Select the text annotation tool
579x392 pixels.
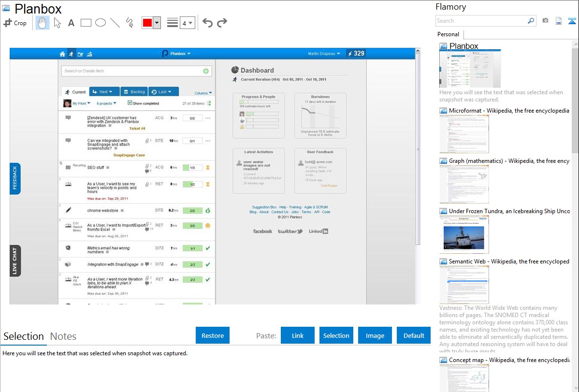pyautogui.click(x=71, y=23)
